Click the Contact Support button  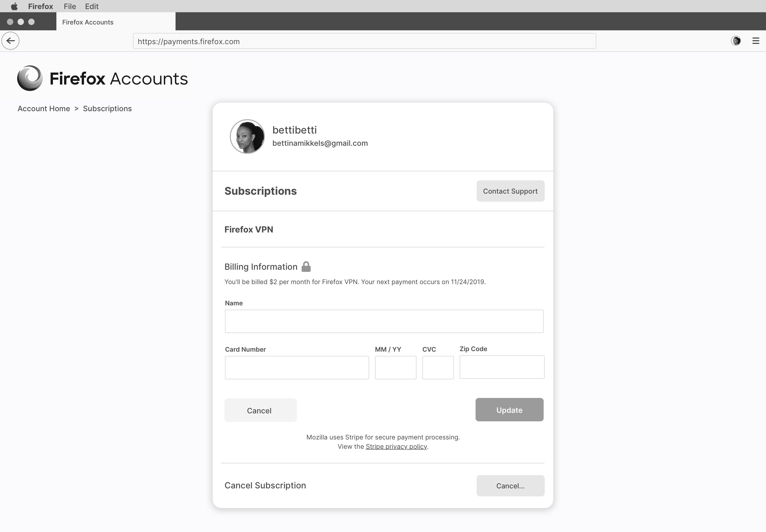pos(510,191)
